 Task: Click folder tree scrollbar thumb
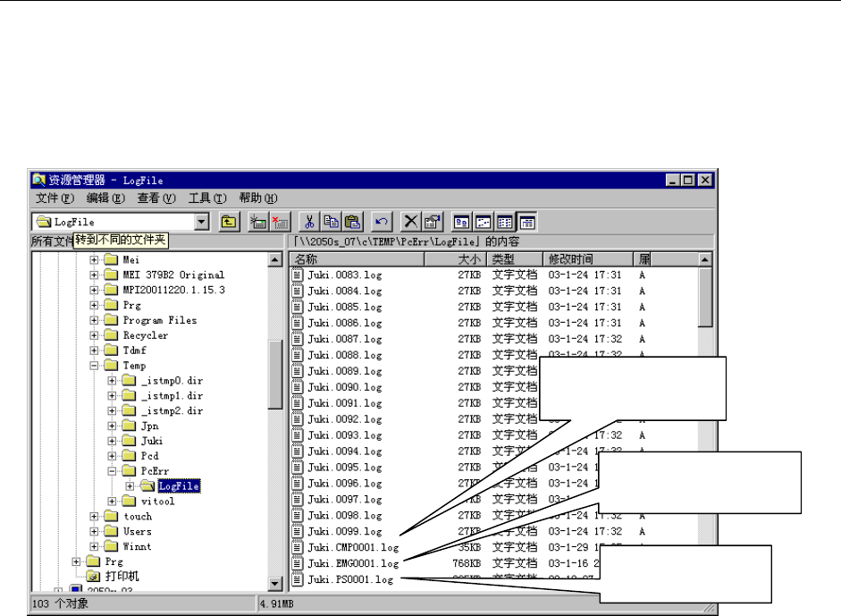[x=274, y=375]
